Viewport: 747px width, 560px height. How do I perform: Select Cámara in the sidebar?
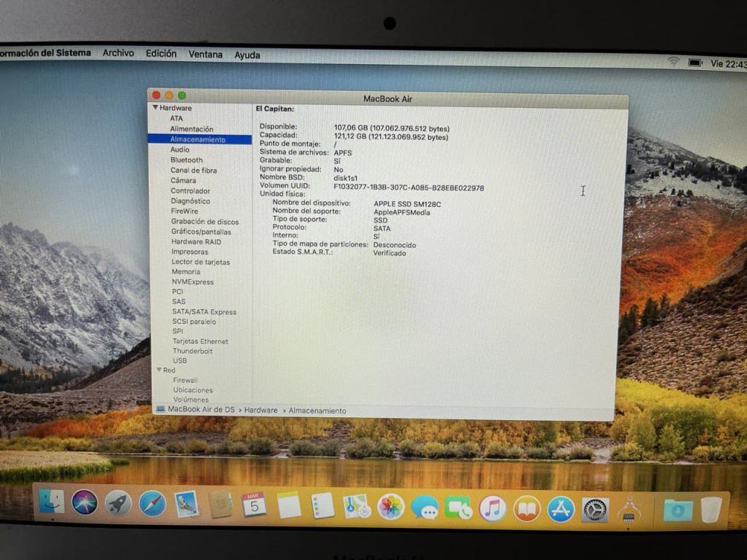coord(183,181)
